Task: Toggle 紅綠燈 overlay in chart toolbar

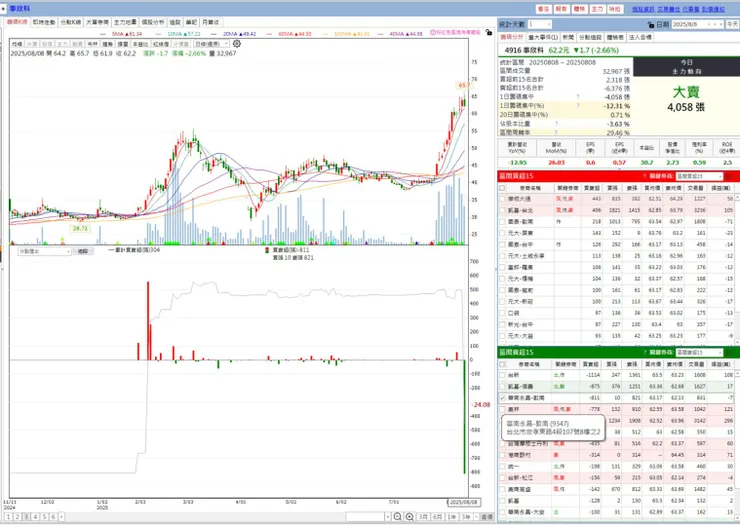Action: (x=161, y=44)
